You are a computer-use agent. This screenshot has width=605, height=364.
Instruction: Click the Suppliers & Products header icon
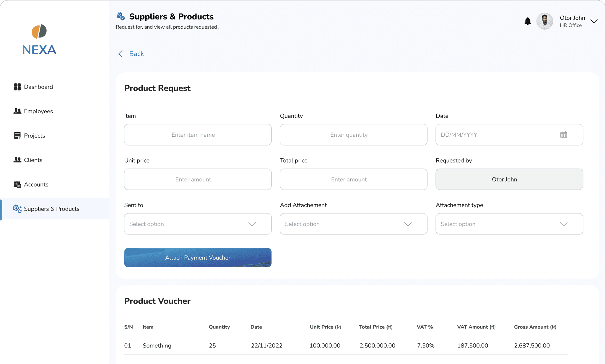[x=121, y=16]
